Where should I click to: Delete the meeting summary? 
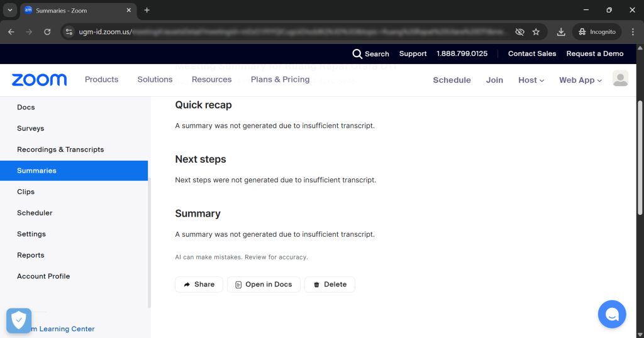click(330, 285)
